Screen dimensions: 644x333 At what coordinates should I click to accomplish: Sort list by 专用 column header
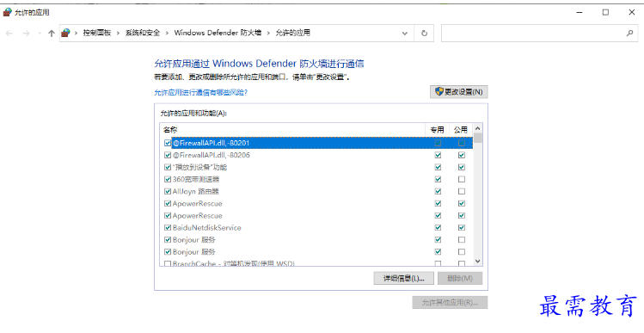click(x=437, y=129)
